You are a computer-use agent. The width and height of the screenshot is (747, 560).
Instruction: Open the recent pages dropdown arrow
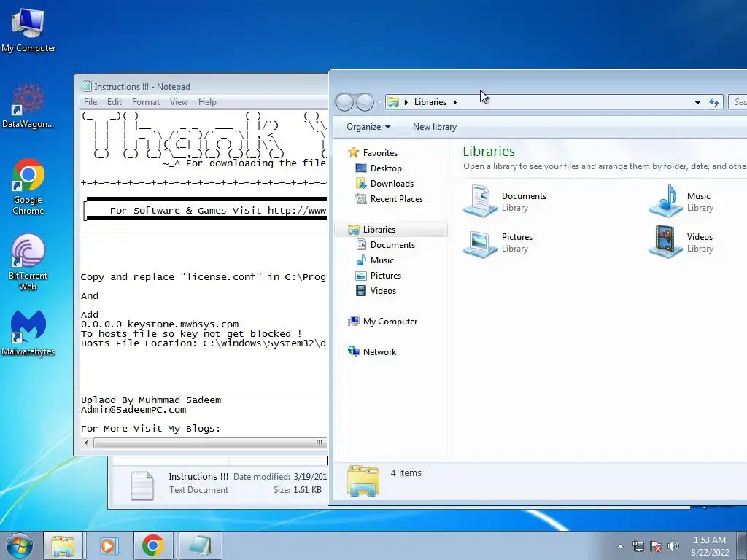point(379,102)
